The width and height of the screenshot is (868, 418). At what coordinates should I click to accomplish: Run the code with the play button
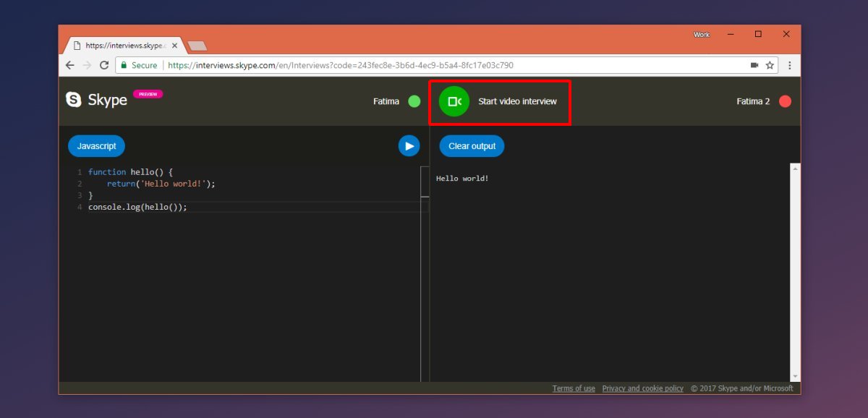pyautogui.click(x=409, y=146)
